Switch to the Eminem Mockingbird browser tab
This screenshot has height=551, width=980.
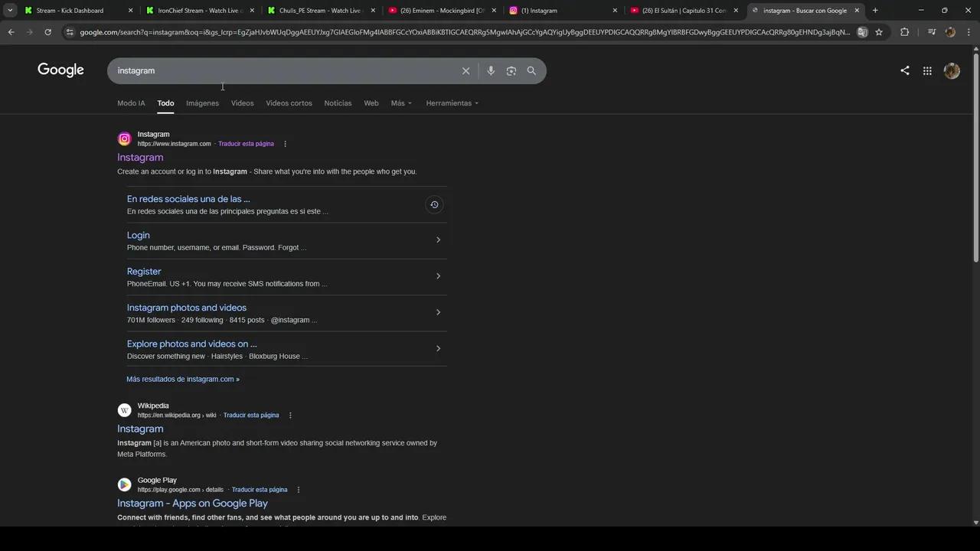tap(442, 11)
